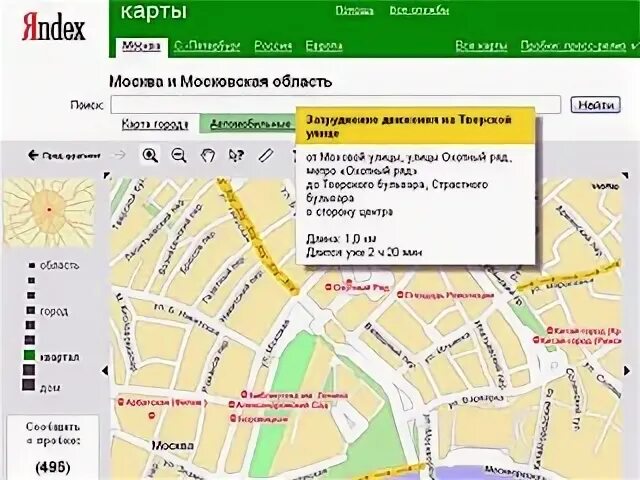Pan map diagonally using top-right corner arrow
Image resolution: width=640 pixels, height=480 pixels.
click(x=625, y=176)
